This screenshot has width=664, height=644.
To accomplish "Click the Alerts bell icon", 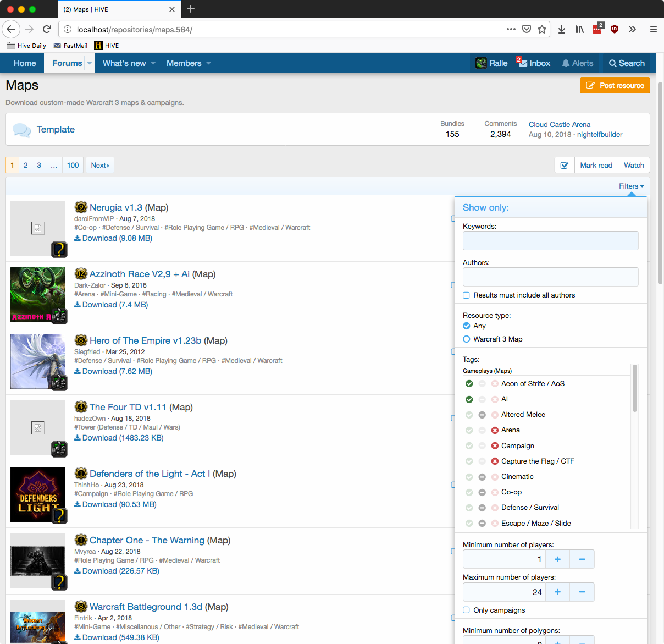I will [x=566, y=63].
